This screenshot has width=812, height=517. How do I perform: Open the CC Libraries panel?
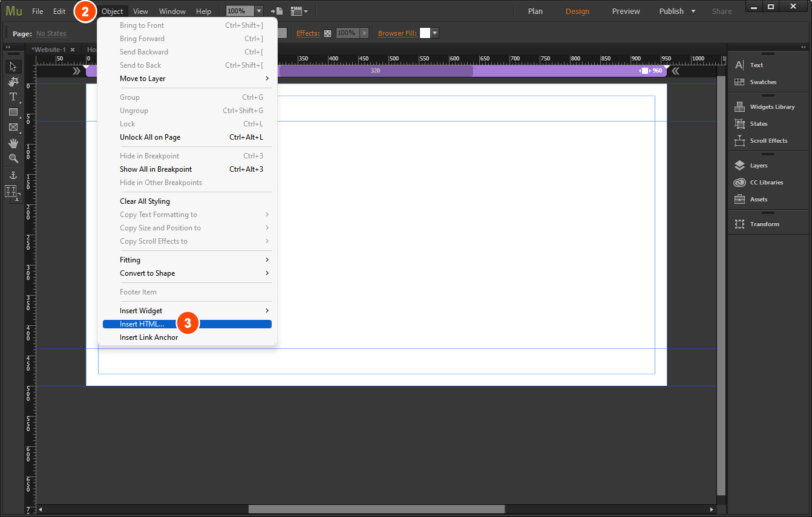[x=766, y=183]
